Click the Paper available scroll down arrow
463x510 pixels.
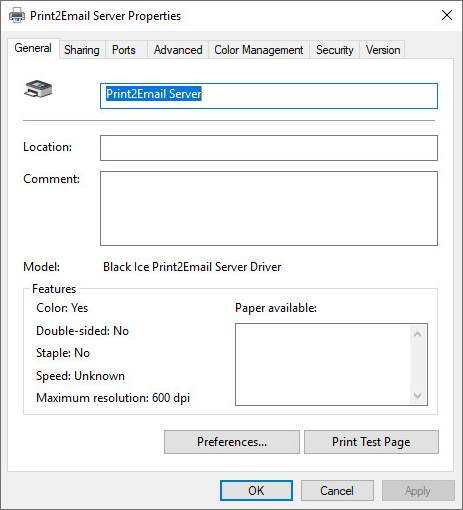417,396
